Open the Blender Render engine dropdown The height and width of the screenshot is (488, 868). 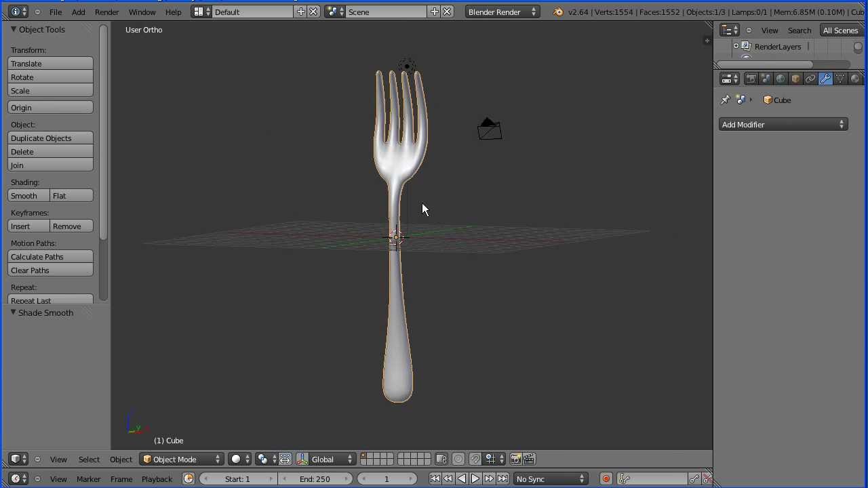pos(502,12)
